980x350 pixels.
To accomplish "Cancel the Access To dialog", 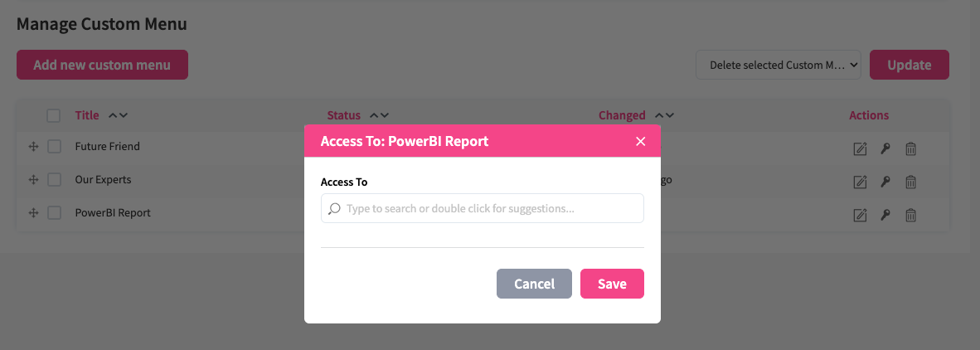I will coord(534,284).
